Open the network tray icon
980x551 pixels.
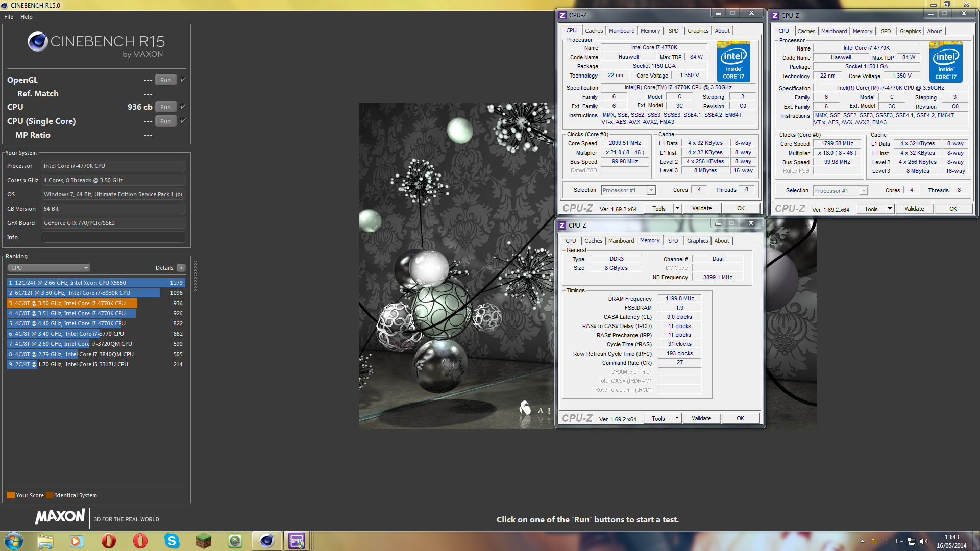(x=912, y=541)
